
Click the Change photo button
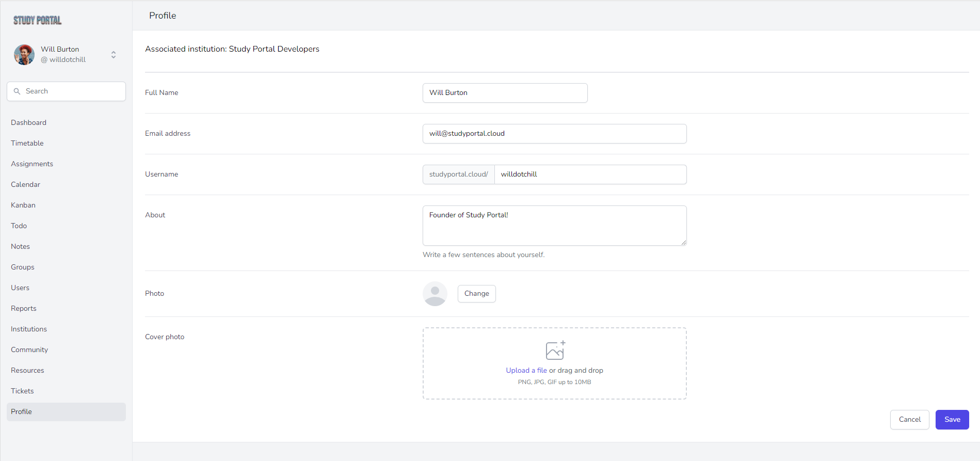[476, 294]
